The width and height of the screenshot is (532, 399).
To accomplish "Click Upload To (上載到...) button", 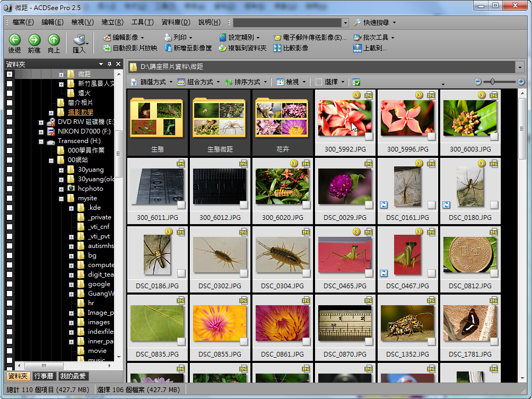I will coord(370,48).
